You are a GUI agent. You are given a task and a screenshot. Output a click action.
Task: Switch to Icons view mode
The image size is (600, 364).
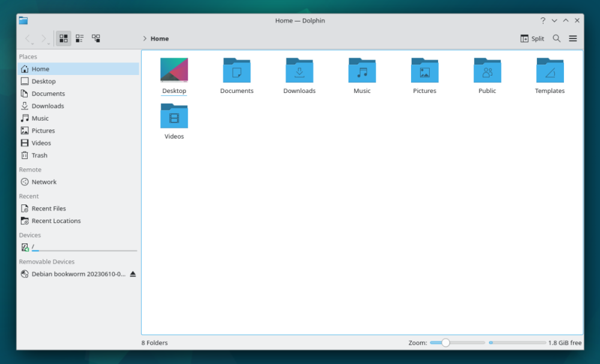[63, 38]
